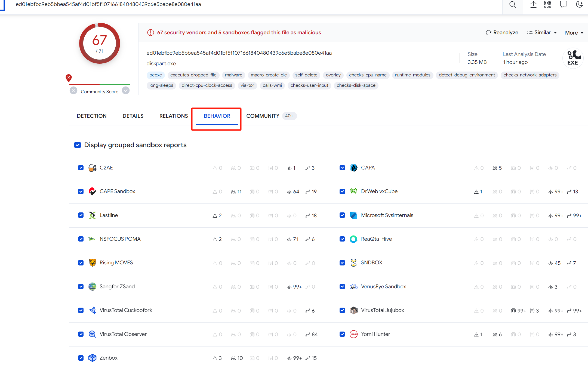Click the calls-wmi tag
The width and height of the screenshot is (588, 368).
point(272,85)
